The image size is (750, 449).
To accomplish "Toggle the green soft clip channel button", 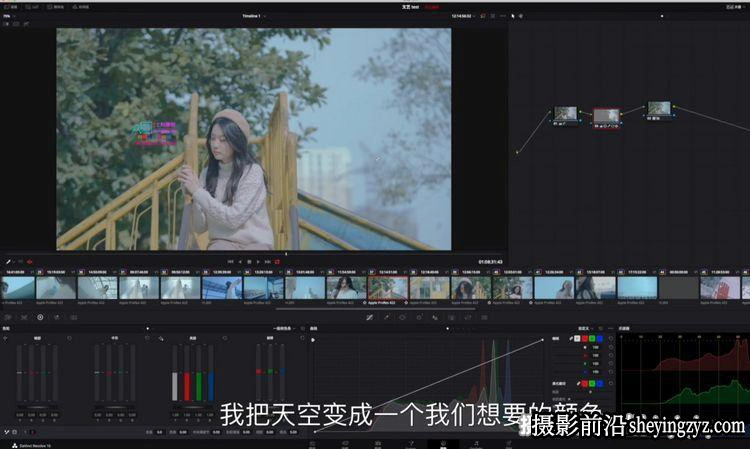I will pos(592,383).
